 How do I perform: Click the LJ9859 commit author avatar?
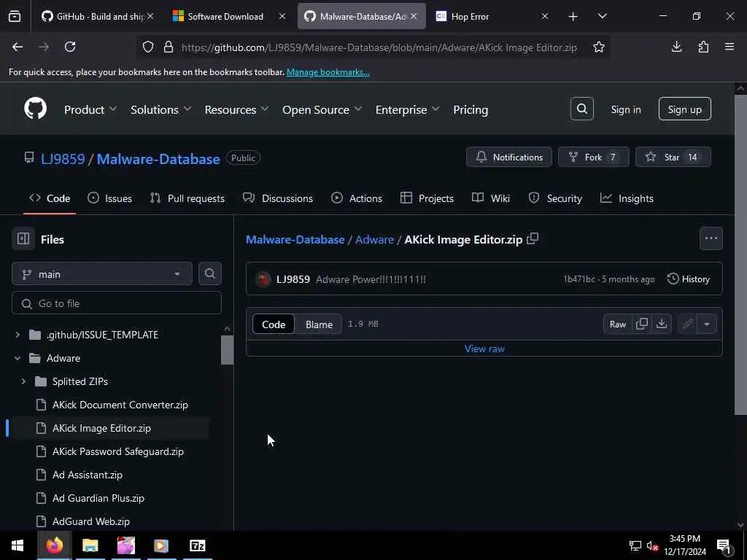coord(263,279)
